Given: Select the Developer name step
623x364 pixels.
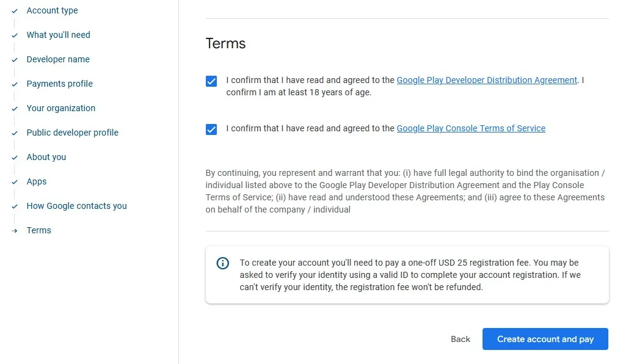Looking at the screenshot, I should tap(57, 59).
